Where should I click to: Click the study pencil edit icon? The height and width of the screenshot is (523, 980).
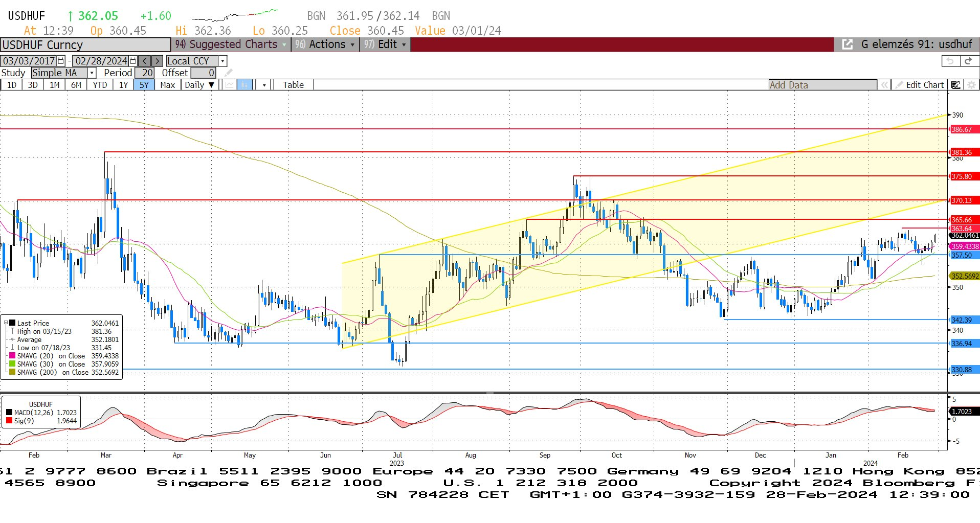228,73
